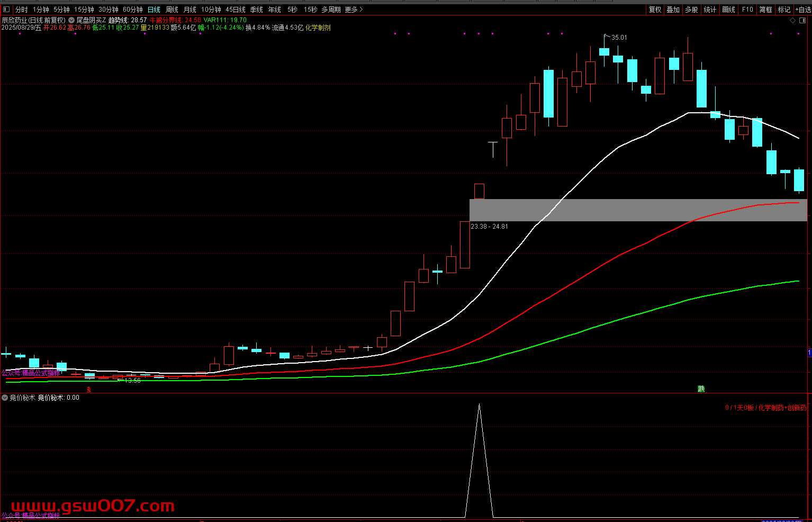Open the 画线 drawing tool
Screen dimensions: 812x522
point(729,10)
